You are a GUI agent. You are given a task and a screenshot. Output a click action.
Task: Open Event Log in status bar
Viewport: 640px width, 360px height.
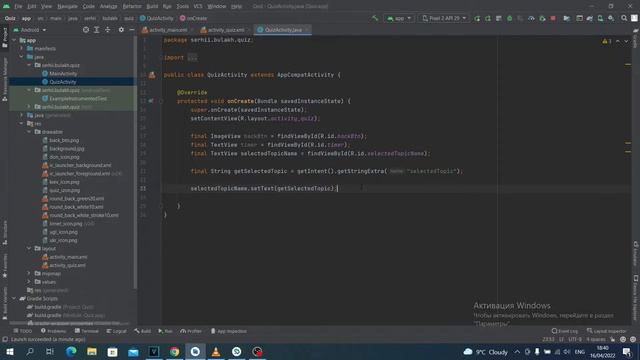(565, 331)
